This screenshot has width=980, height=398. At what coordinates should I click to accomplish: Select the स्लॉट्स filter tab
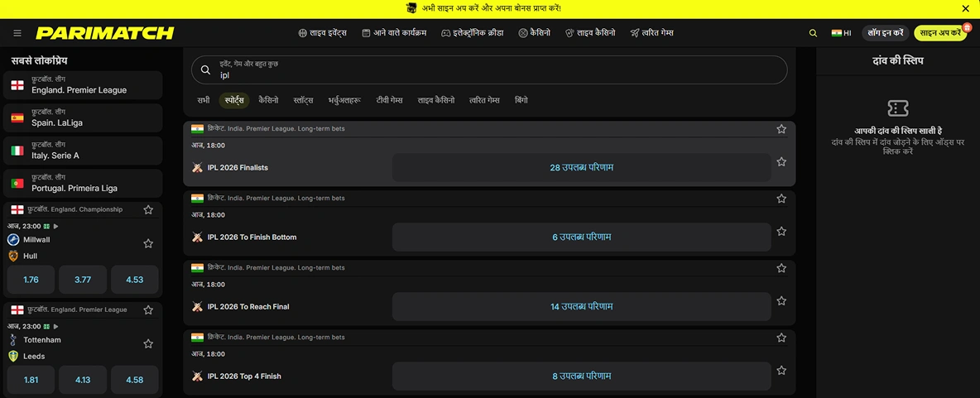[303, 100]
